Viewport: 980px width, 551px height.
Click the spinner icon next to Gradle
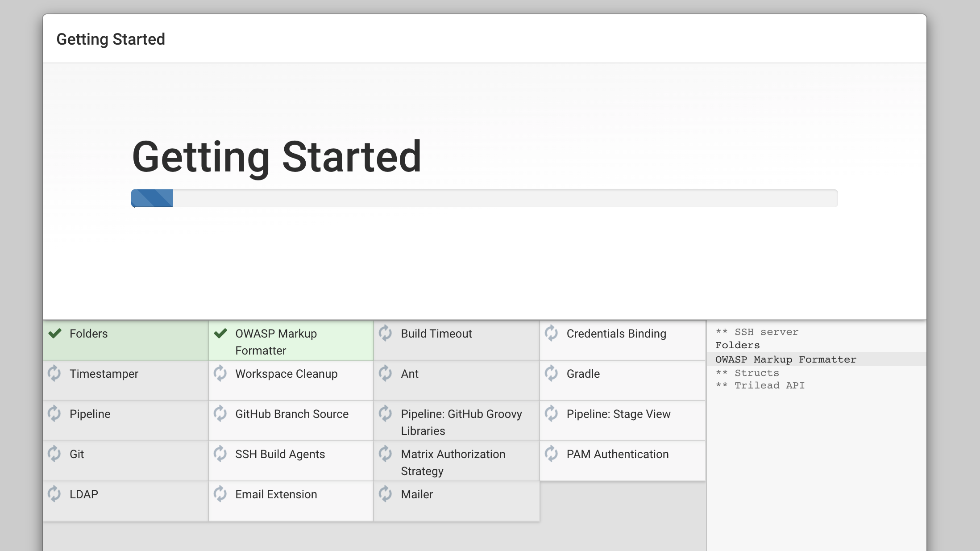pos(552,373)
